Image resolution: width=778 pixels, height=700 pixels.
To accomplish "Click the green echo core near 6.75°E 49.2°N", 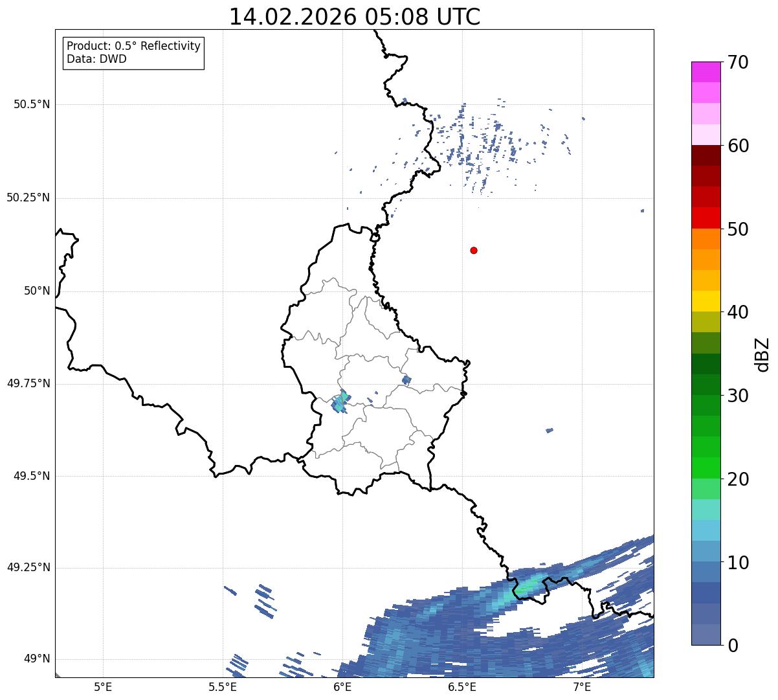I will 524,588.
